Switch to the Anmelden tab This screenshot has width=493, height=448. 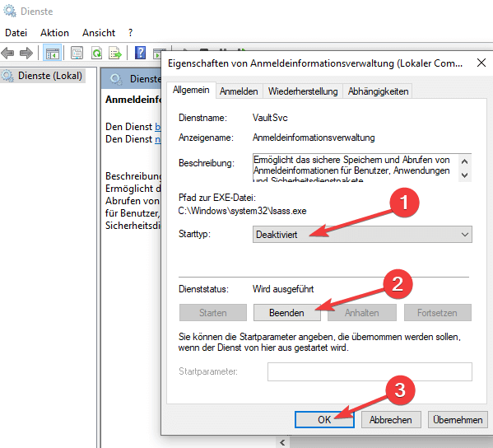(239, 91)
